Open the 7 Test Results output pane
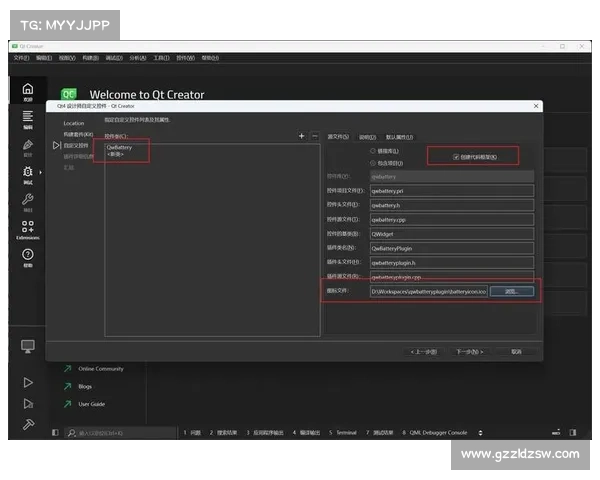The image size is (600, 480). pyautogui.click(x=379, y=433)
